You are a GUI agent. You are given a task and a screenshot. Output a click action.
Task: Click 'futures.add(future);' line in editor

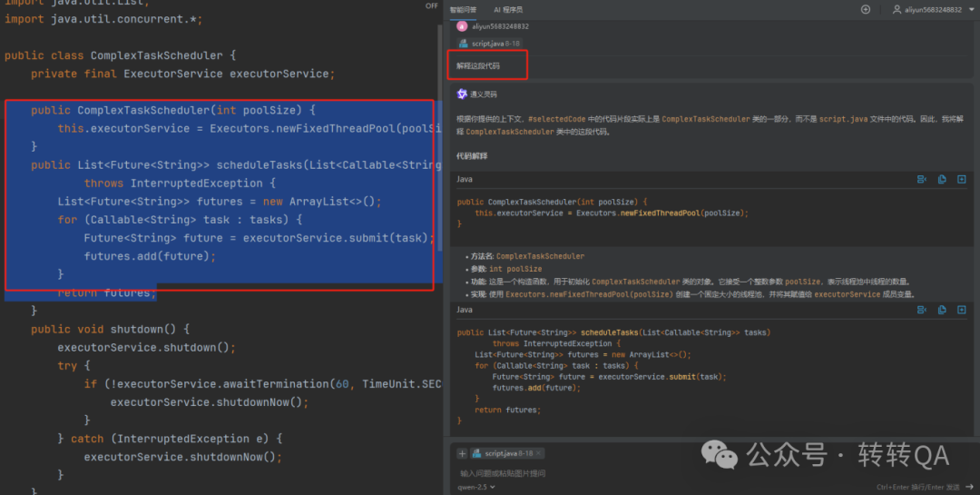pos(150,256)
